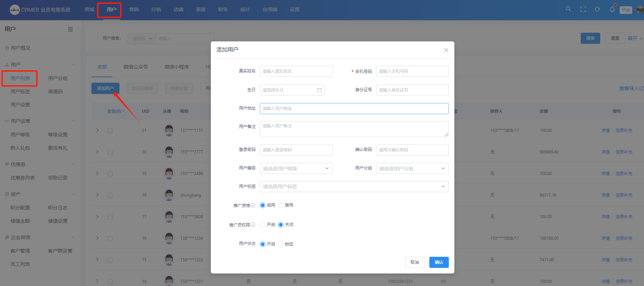The width and height of the screenshot is (644, 286).
Task: Click info icon next to 推广资格
Action: click(x=253, y=205)
